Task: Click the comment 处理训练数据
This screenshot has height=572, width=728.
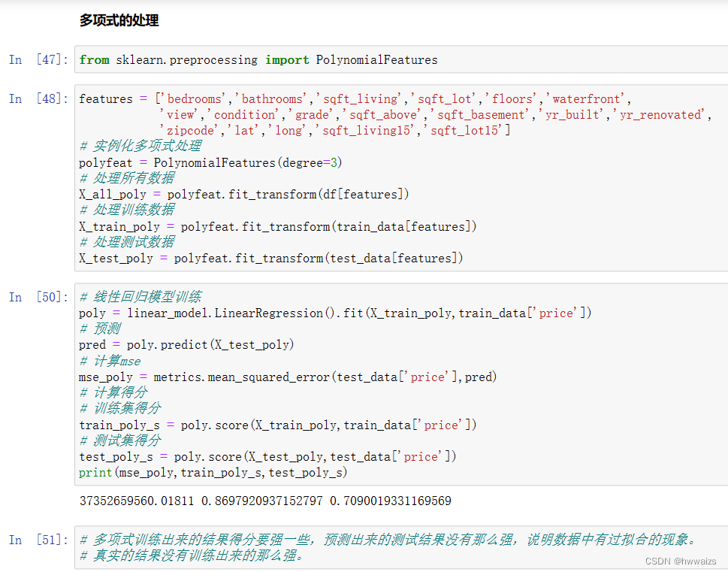Action: 127,210
